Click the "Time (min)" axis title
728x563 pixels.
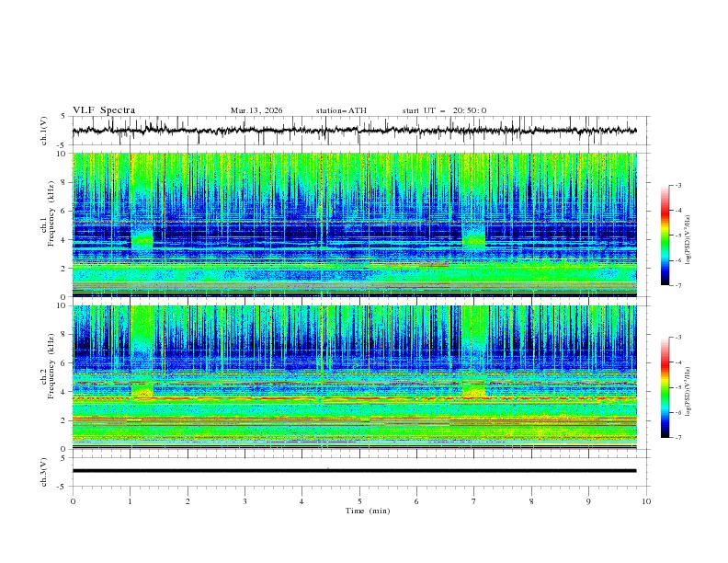[368, 511]
